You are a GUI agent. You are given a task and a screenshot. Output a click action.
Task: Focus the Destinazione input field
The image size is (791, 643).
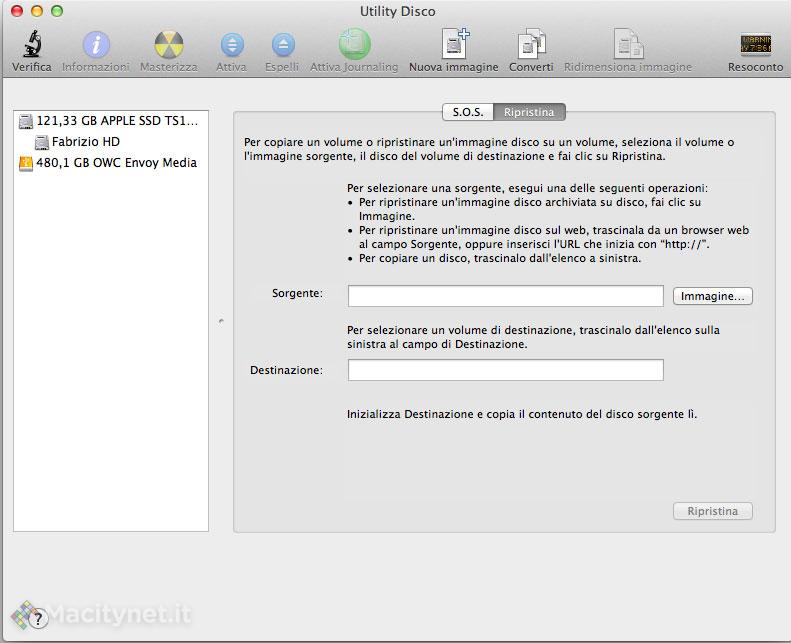[x=505, y=370]
